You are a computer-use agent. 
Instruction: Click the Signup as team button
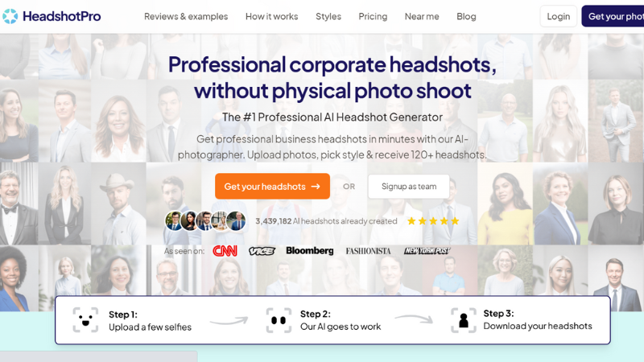coord(409,187)
